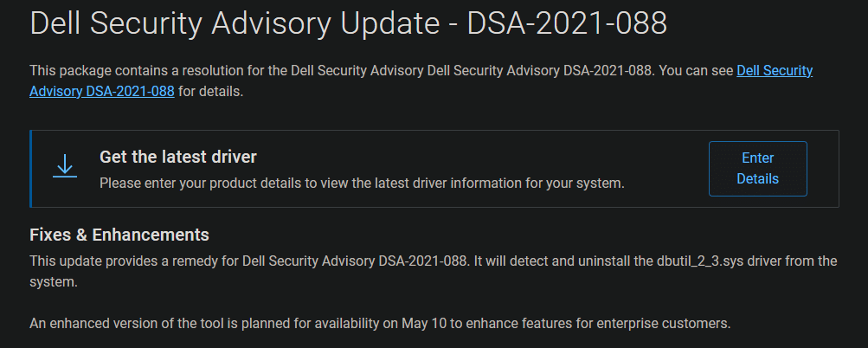Click the blue accent bar of driver banner
Viewport: 868px width, 348px height.
[31, 169]
